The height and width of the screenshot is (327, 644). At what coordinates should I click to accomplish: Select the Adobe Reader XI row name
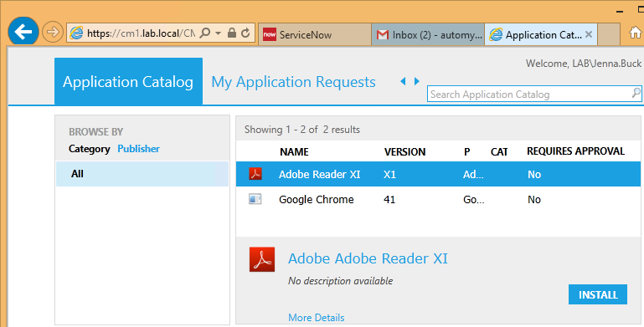tap(320, 175)
